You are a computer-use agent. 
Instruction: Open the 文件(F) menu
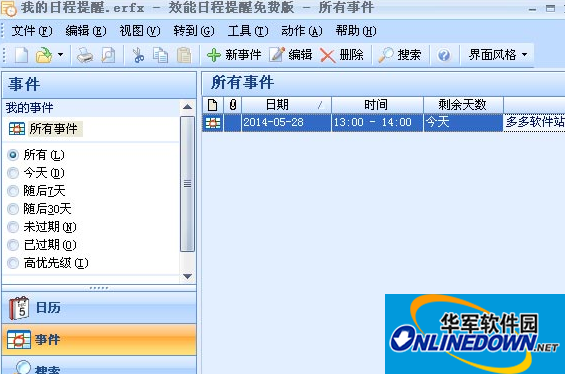[x=32, y=31]
